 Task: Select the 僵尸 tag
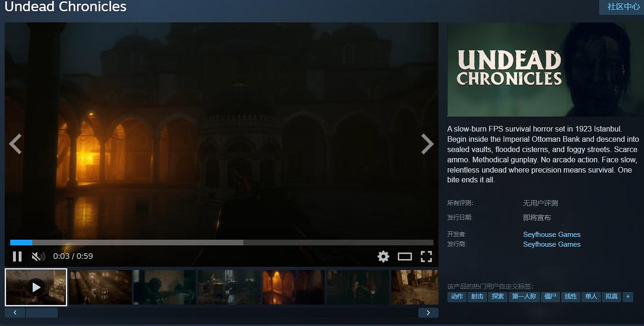pos(550,297)
